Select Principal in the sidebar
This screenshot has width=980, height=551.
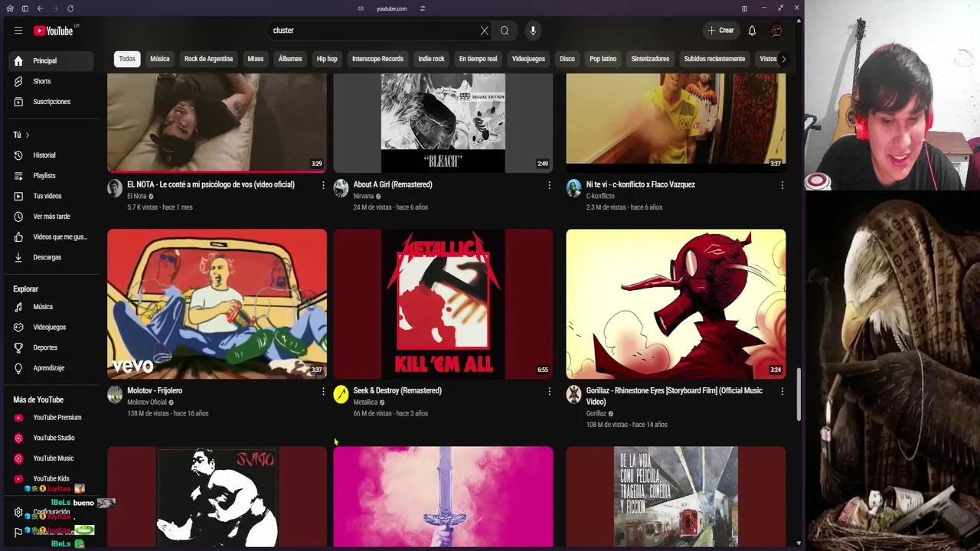(x=51, y=60)
